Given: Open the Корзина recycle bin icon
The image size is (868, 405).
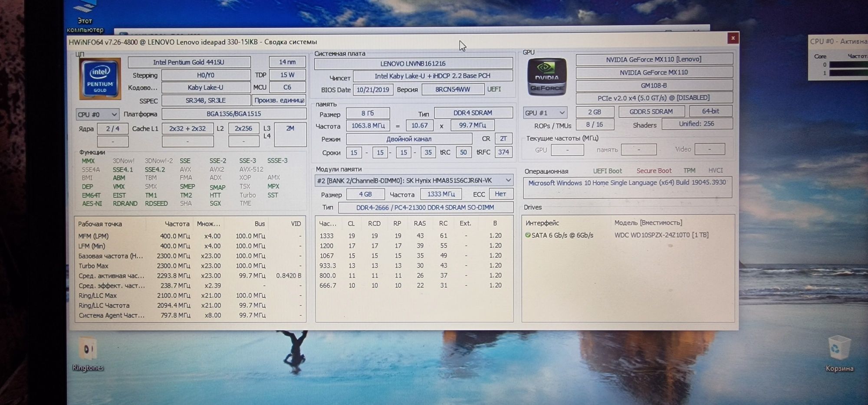Looking at the screenshot, I should (839, 353).
